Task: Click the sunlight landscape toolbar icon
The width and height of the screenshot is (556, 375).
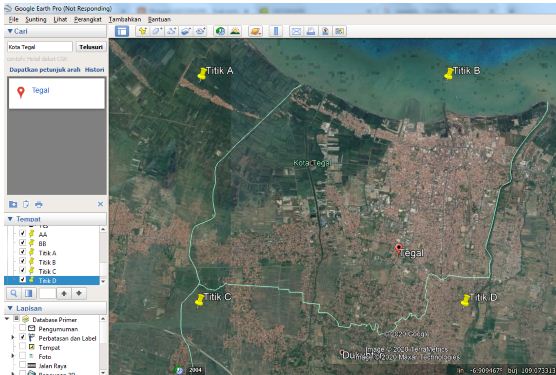Action: click(235, 31)
